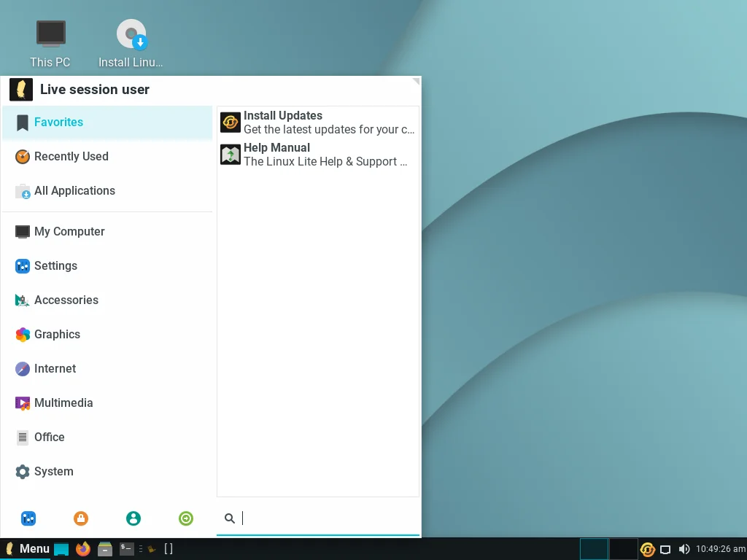747x560 pixels.
Task: Launch Install Updates from favorites
Action: [x=318, y=122]
